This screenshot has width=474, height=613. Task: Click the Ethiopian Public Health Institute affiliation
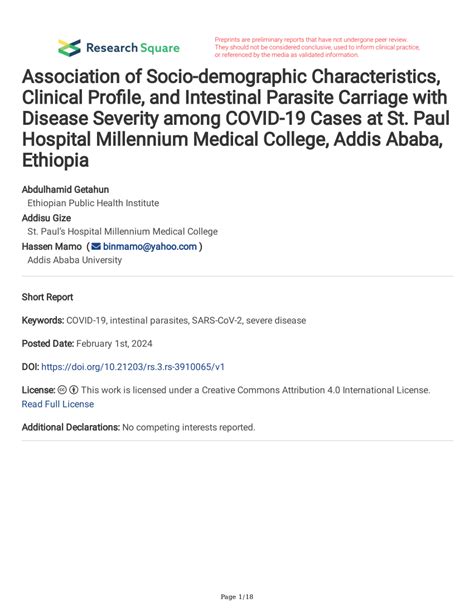point(93,203)
